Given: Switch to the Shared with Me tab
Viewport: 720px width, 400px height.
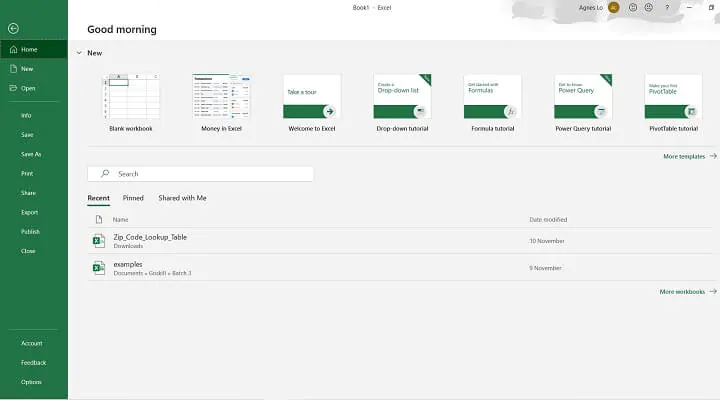Looking at the screenshot, I should coord(182,198).
